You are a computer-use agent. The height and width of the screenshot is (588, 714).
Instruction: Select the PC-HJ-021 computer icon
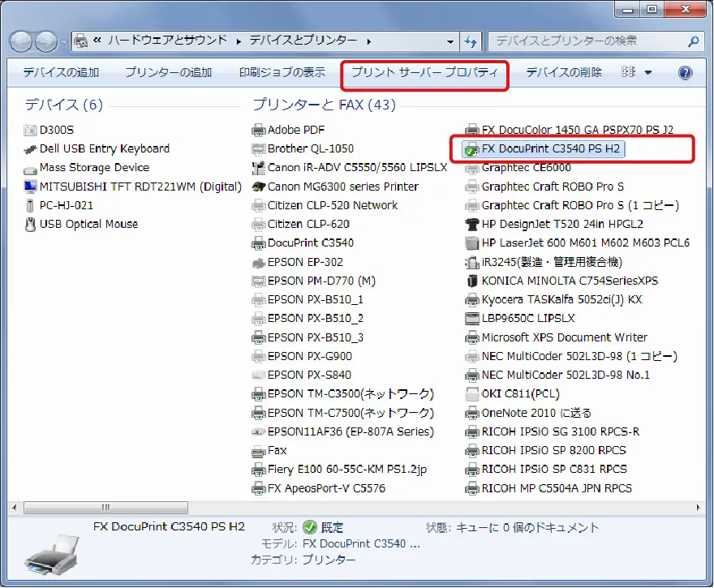30,206
